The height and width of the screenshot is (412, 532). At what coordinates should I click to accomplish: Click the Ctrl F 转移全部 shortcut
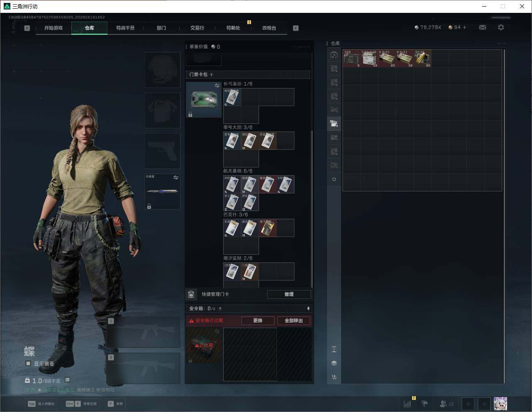81,404
